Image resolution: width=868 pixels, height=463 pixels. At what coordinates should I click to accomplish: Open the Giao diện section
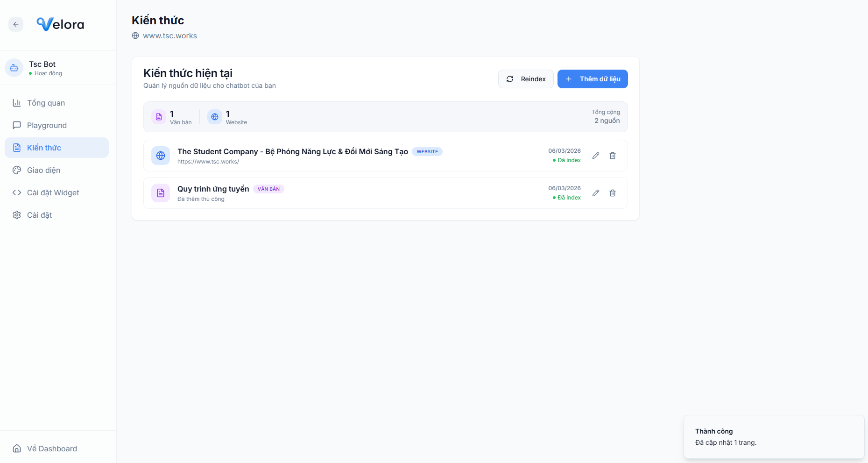pyautogui.click(x=43, y=170)
